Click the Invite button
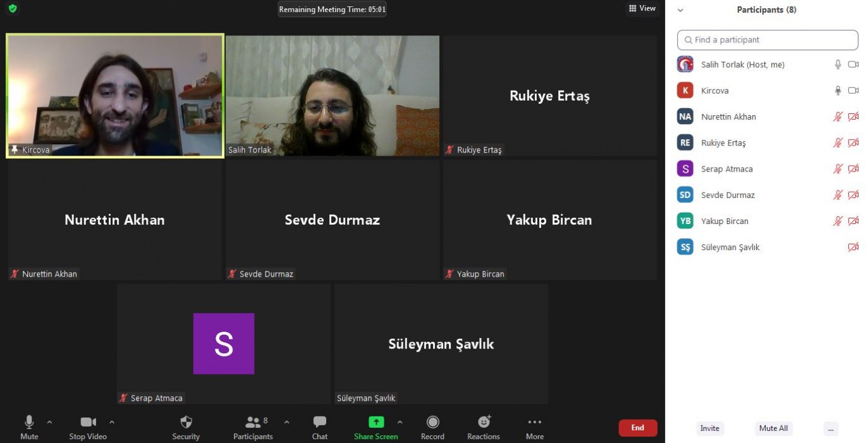 [710, 428]
